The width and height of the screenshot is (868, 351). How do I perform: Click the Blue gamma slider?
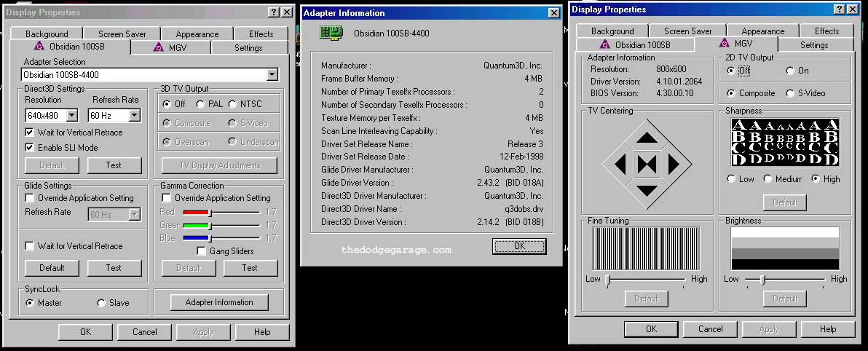pyautogui.click(x=210, y=238)
